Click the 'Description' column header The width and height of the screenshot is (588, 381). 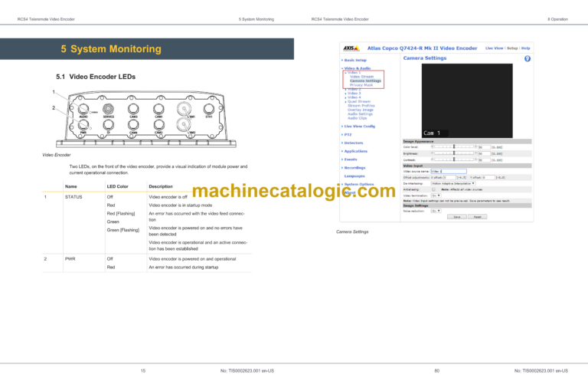coord(161,186)
